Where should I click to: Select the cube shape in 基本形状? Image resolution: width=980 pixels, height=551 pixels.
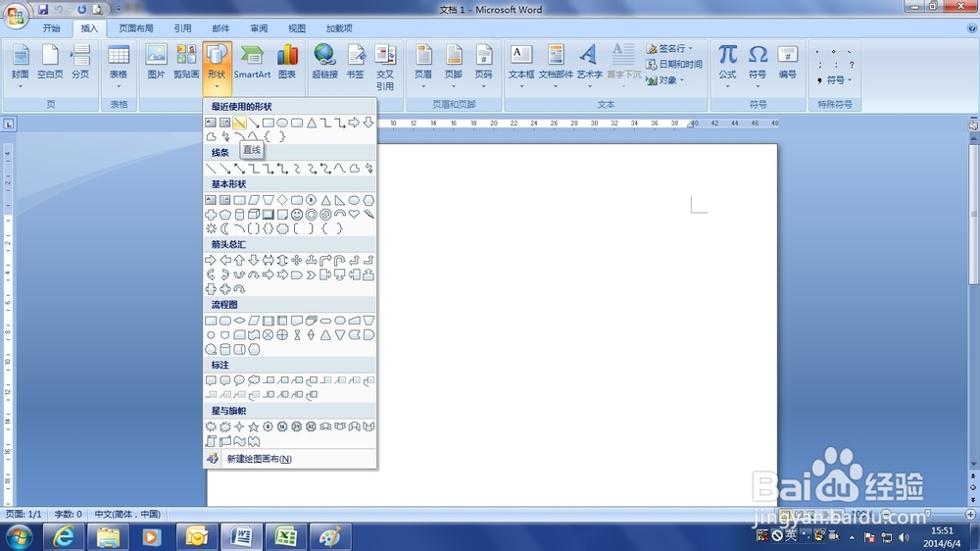point(254,215)
